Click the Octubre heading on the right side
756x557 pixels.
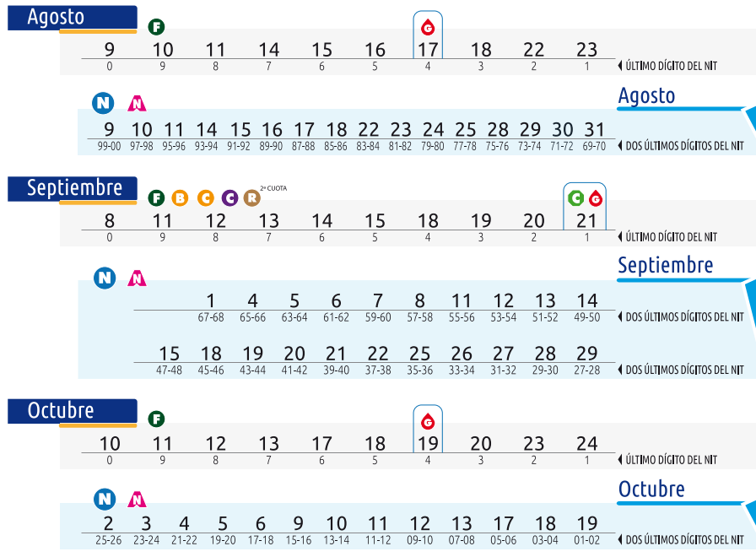651,489
